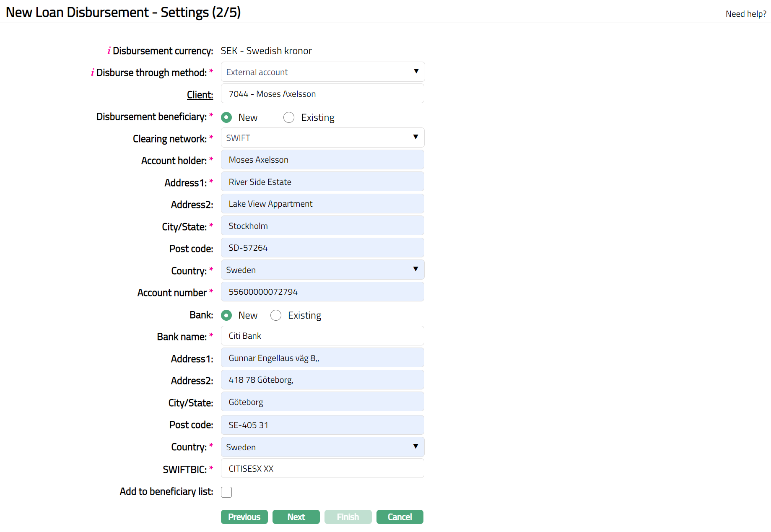The height and width of the screenshot is (532, 771).
Task: Open the Need help? link
Action: [x=745, y=14]
